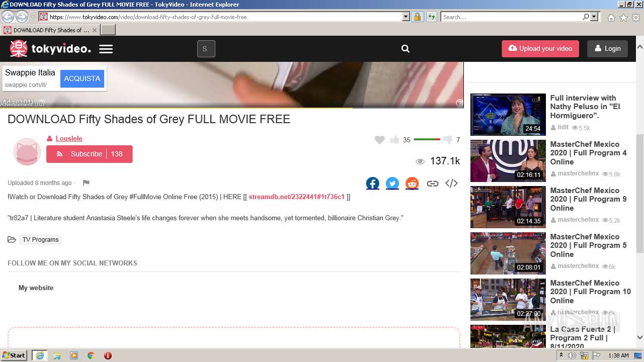Expand the address bar dropdown arrow
644x362 pixels.
[406, 17]
